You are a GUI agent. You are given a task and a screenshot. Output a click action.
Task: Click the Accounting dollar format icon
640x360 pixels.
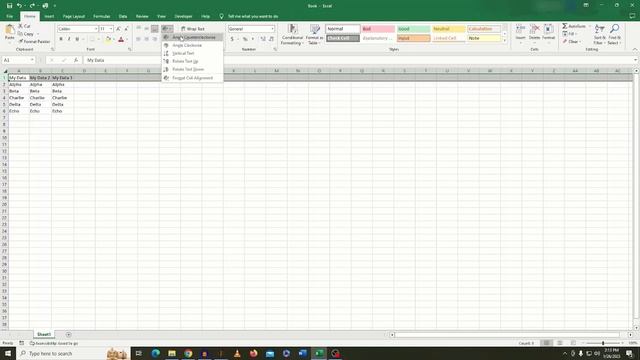click(x=232, y=39)
